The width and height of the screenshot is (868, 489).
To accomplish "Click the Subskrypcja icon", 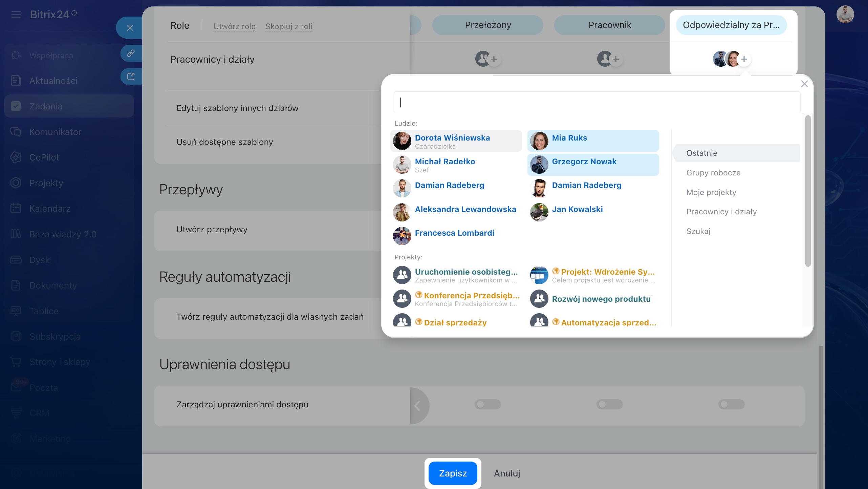I will pos(16,337).
